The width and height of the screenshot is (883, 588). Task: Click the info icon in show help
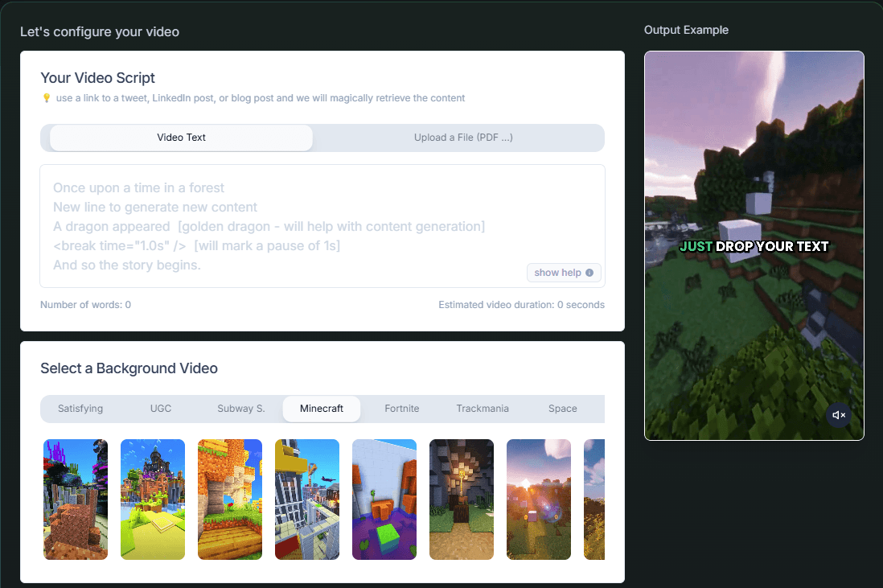589,273
